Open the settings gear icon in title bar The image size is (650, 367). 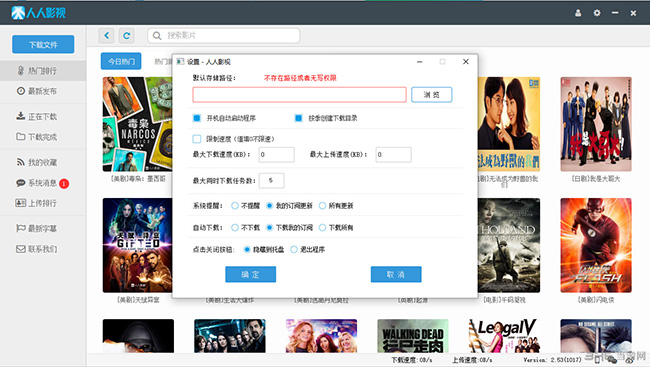point(597,13)
